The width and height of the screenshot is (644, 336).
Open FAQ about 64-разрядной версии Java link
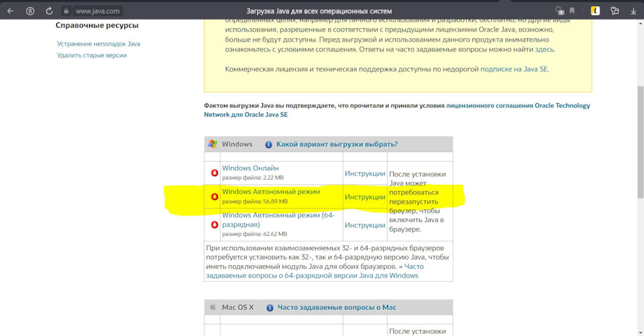click(x=315, y=271)
